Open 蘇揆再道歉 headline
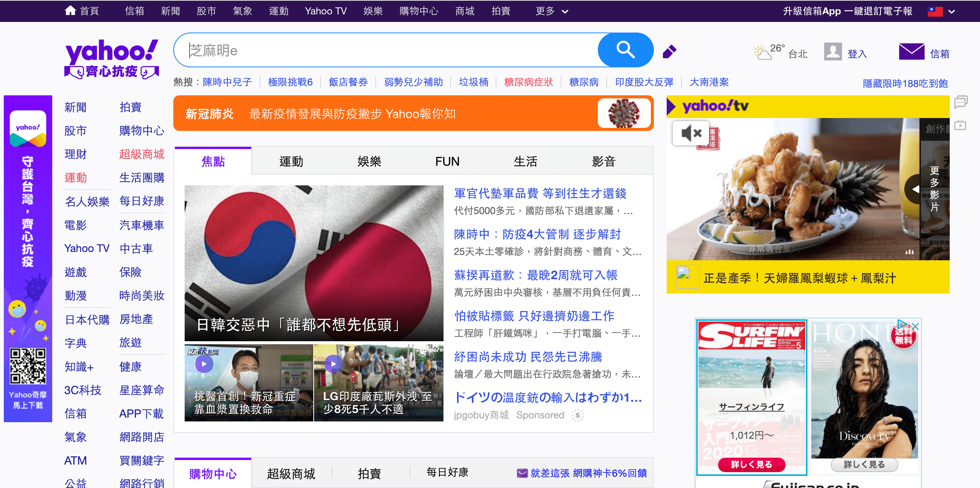The image size is (980, 488). pyautogui.click(x=536, y=275)
